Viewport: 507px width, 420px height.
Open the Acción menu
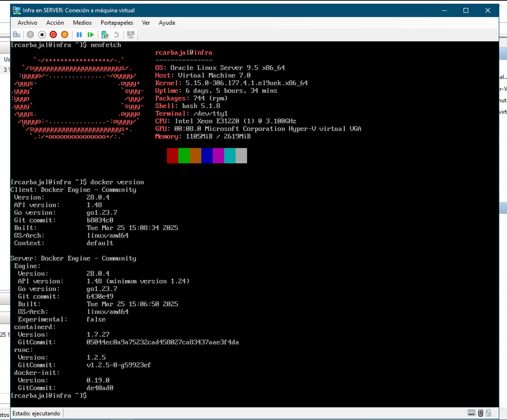click(55, 23)
